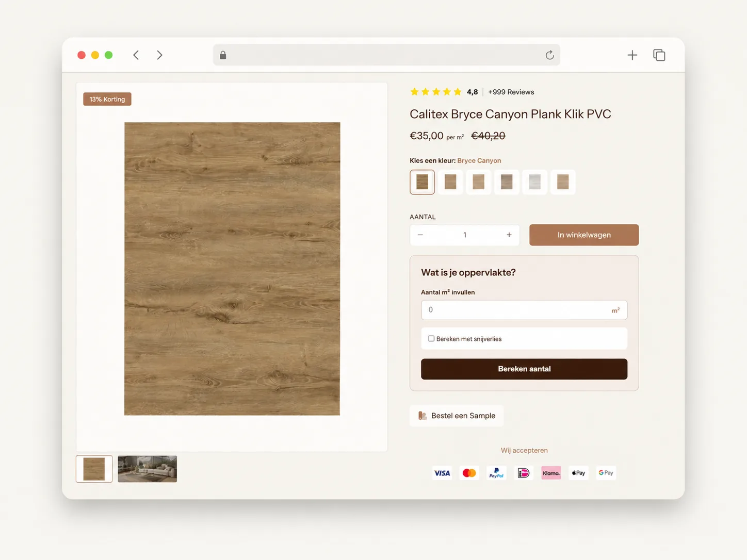Select the wood plank thumbnail

(94, 469)
